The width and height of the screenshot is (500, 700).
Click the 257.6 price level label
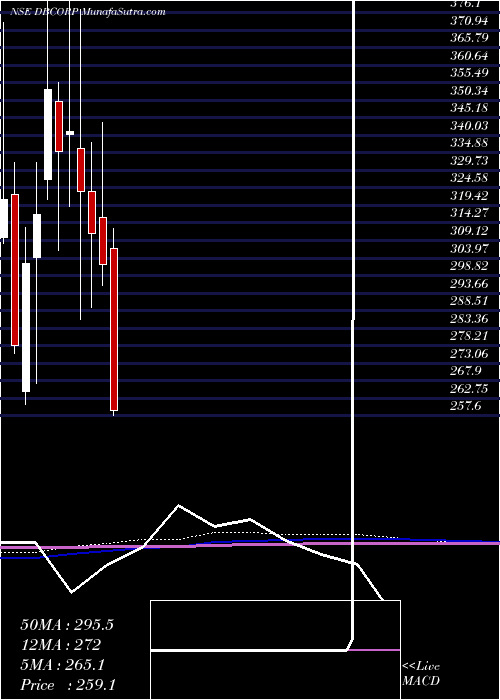(466, 406)
